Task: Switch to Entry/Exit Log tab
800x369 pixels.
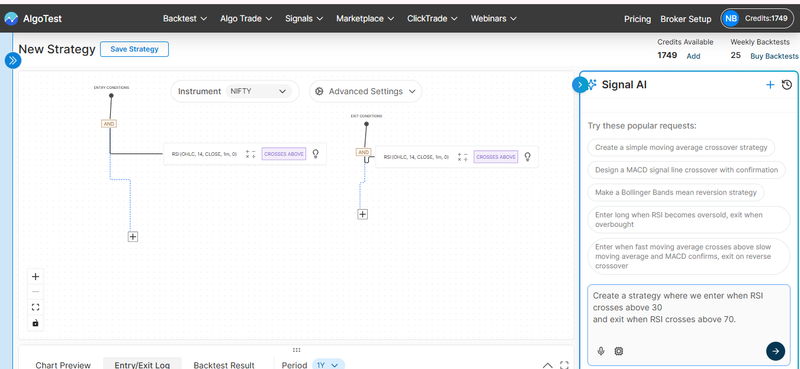Action: tap(141, 364)
